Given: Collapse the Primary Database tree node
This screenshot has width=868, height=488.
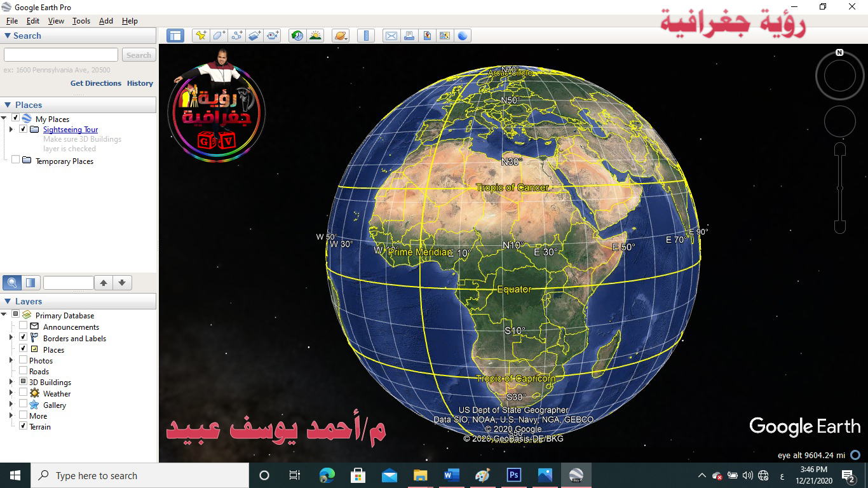Looking at the screenshot, I should [x=4, y=315].
